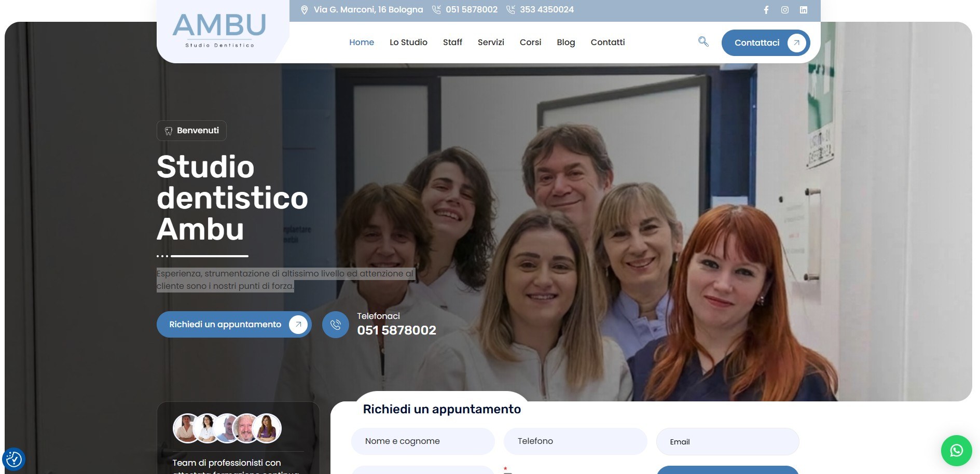
Task: Click the Richiedi un appuntamento hero button
Action: [234, 325]
